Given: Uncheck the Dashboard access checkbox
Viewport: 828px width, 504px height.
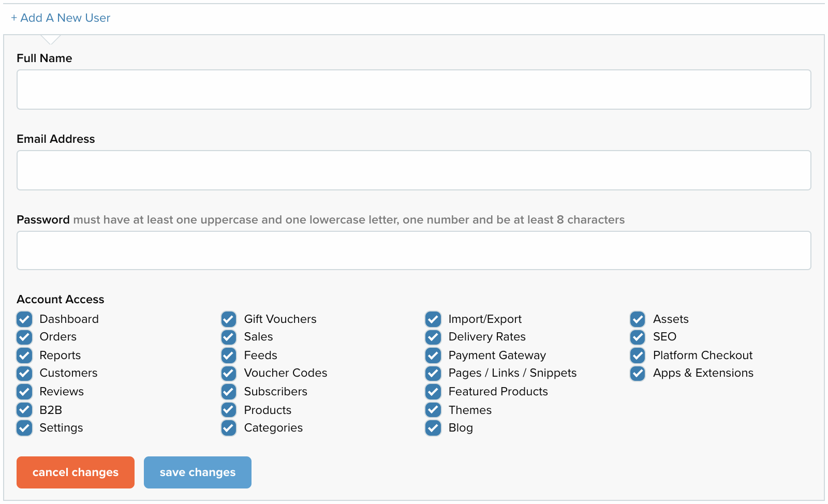Looking at the screenshot, I should pyautogui.click(x=24, y=319).
